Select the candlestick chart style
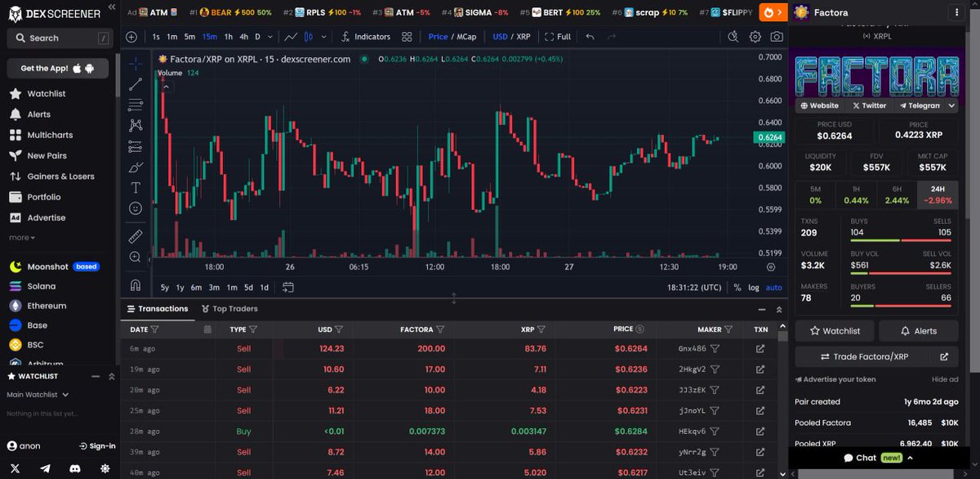The width and height of the screenshot is (980, 479). pyautogui.click(x=309, y=37)
